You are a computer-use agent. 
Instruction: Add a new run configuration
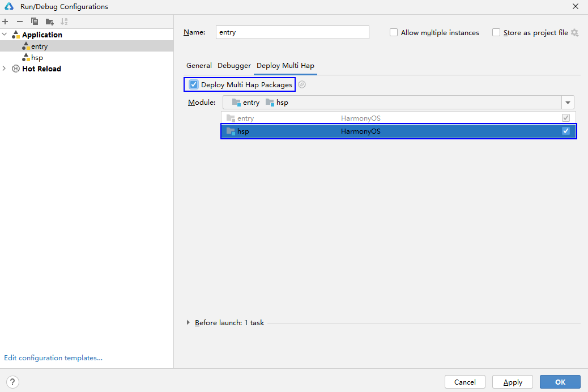[5, 22]
